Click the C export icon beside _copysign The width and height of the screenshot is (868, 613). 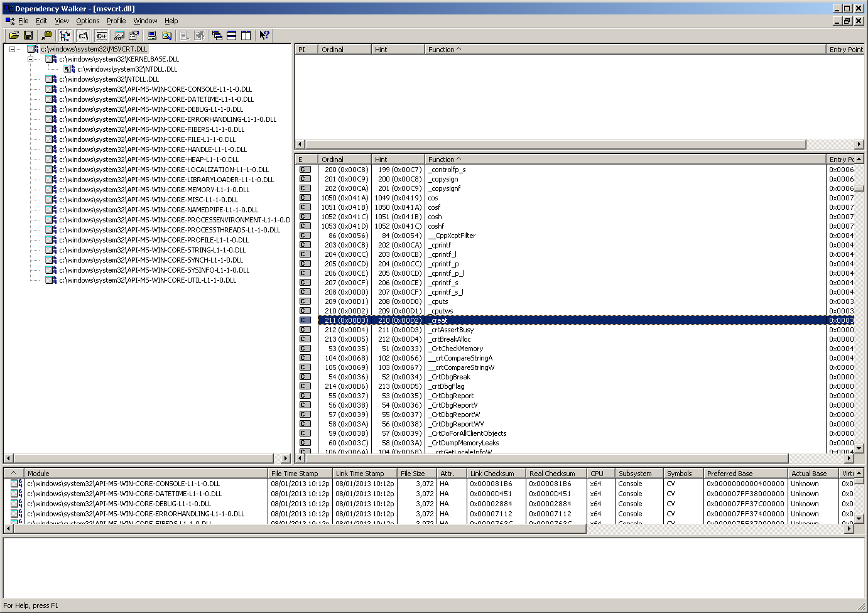(305, 179)
